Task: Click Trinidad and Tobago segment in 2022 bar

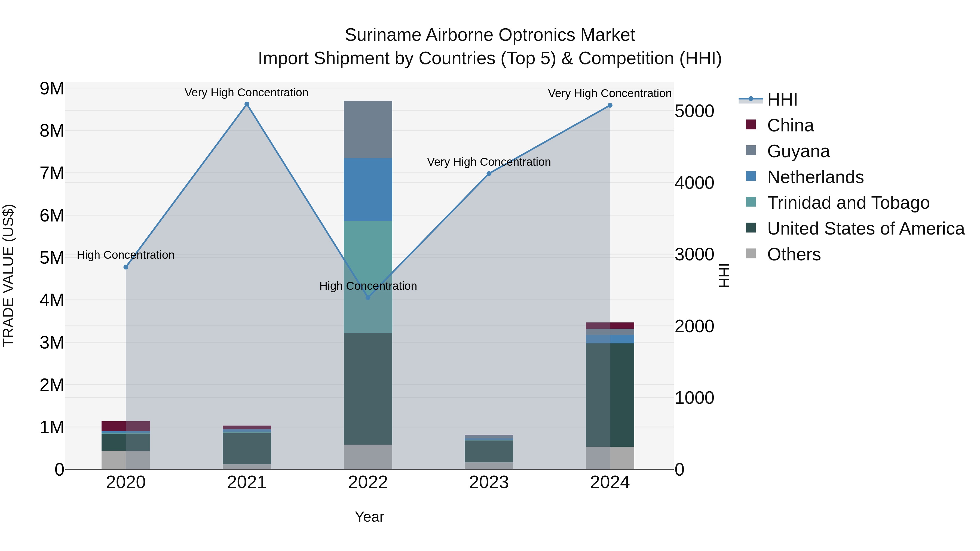Action: [x=368, y=277]
